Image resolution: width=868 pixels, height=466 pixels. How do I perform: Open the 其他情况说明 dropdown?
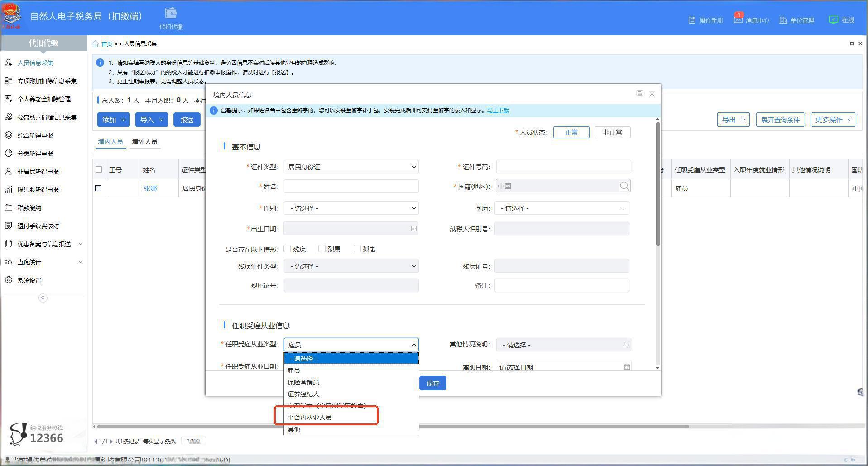(x=563, y=344)
